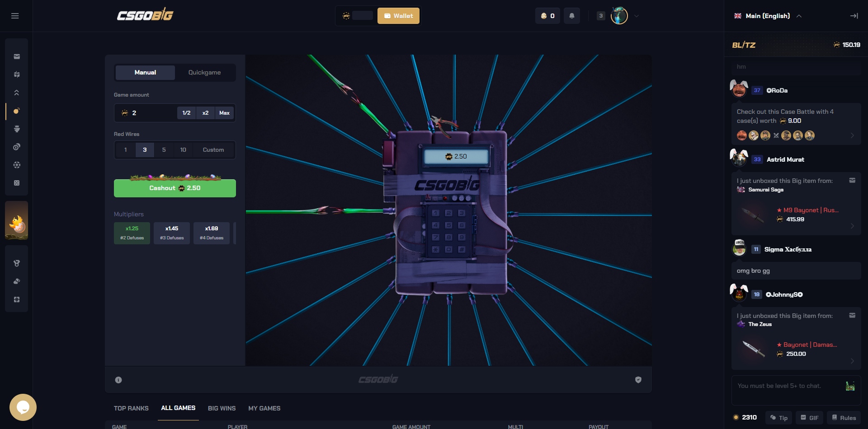Click the x1.69 #4 Defuses multiplier

(x=212, y=233)
